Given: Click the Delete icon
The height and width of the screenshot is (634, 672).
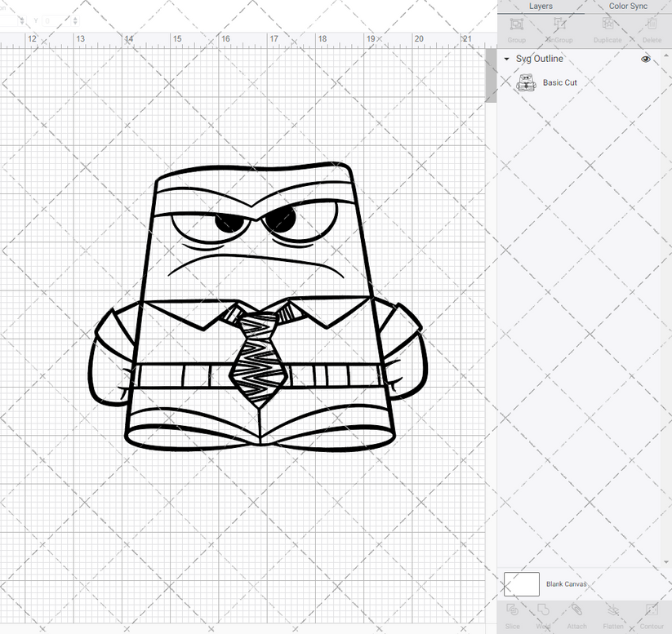Looking at the screenshot, I should [x=650, y=29].
